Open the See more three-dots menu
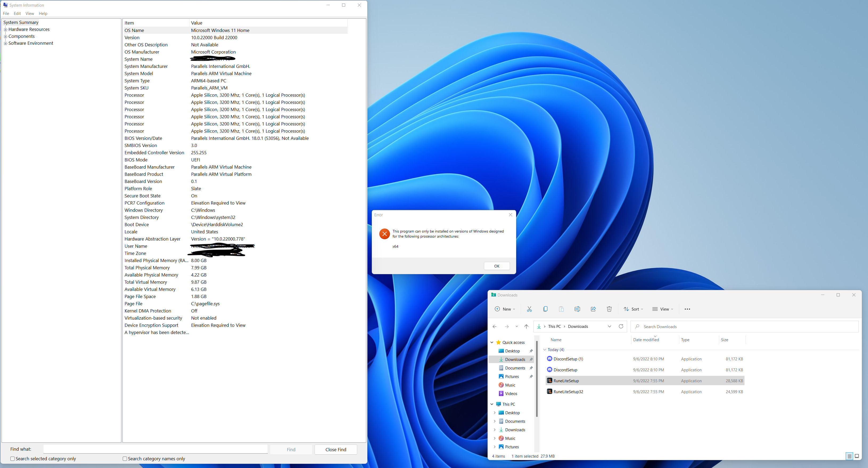 coord(687,309)
